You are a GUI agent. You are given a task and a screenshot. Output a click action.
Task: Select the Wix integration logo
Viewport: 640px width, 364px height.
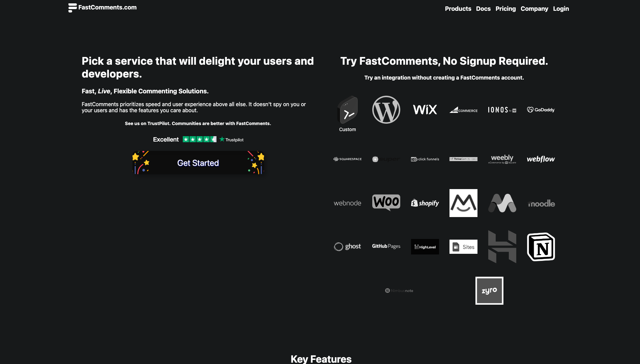(425, 110)
